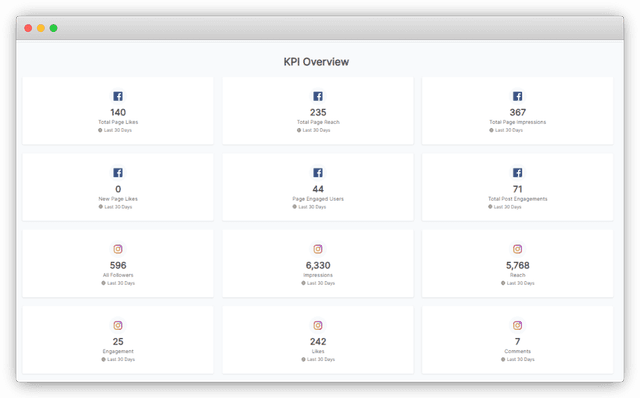Click the clock icon under Instagram Reach

[x=503, y=283]
